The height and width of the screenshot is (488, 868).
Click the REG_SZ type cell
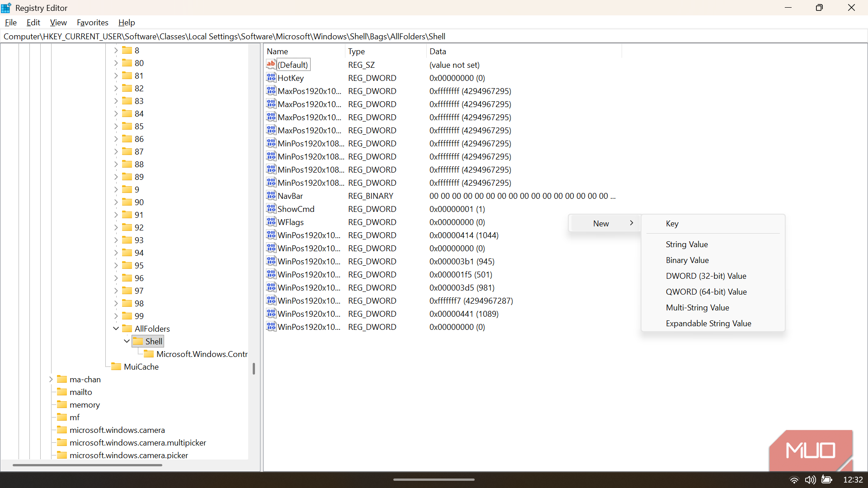[361, 65]
